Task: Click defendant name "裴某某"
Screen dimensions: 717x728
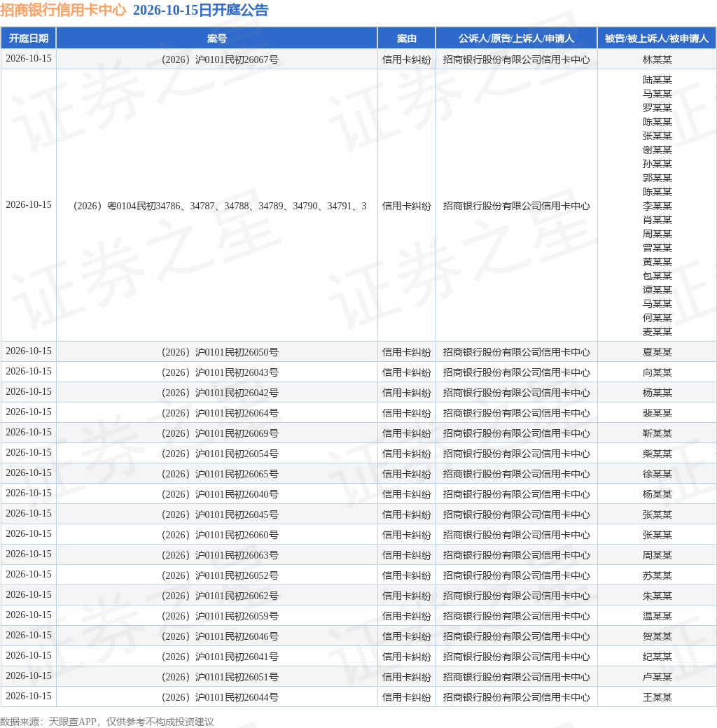Action: point(657,413)
